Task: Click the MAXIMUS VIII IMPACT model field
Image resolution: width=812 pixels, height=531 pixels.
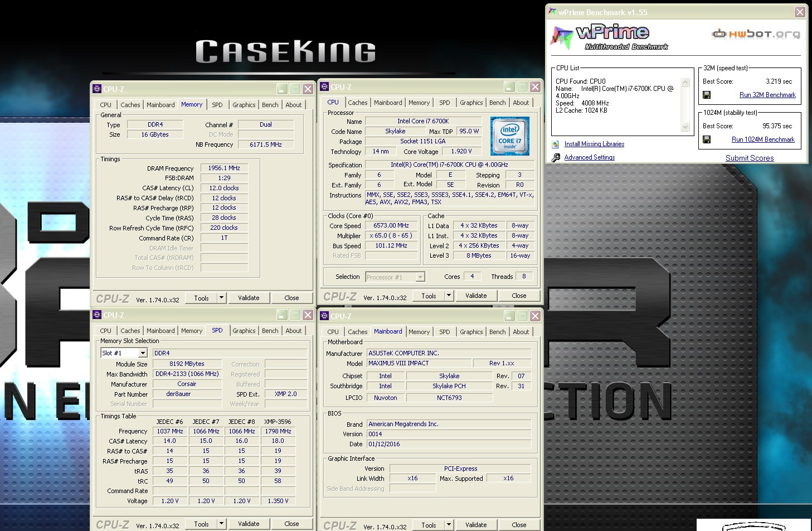Action: click(x=418, y=363)
